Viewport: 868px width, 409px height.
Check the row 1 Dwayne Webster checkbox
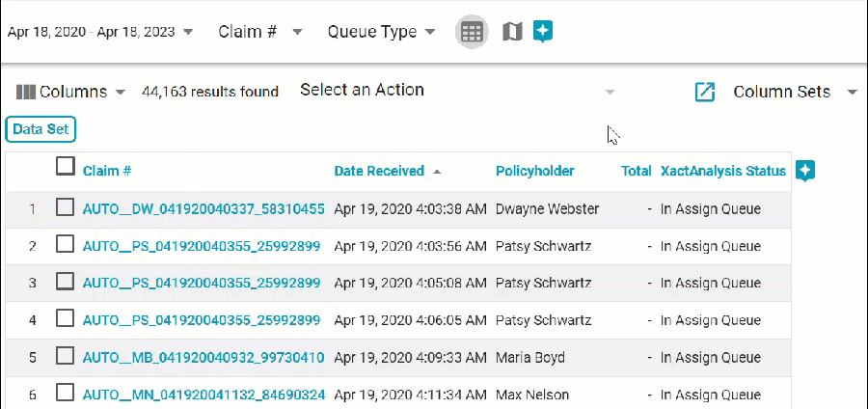click(x=66, y=207)
